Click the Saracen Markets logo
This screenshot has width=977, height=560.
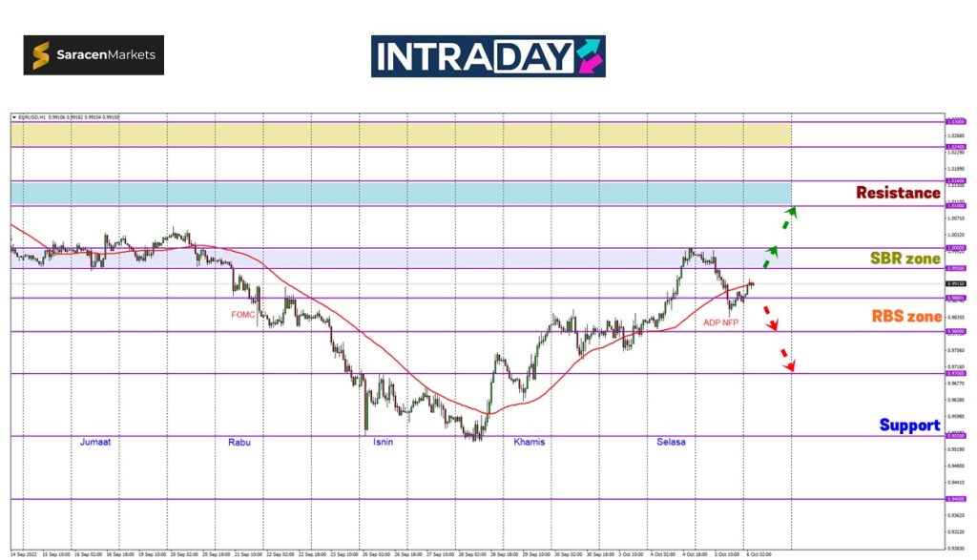[x=94, y=55]
